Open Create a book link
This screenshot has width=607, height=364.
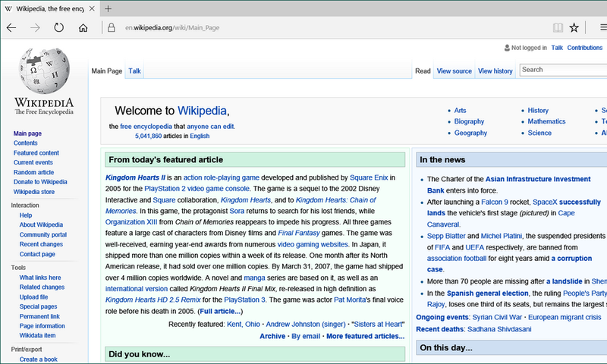[x=39, y=359]
